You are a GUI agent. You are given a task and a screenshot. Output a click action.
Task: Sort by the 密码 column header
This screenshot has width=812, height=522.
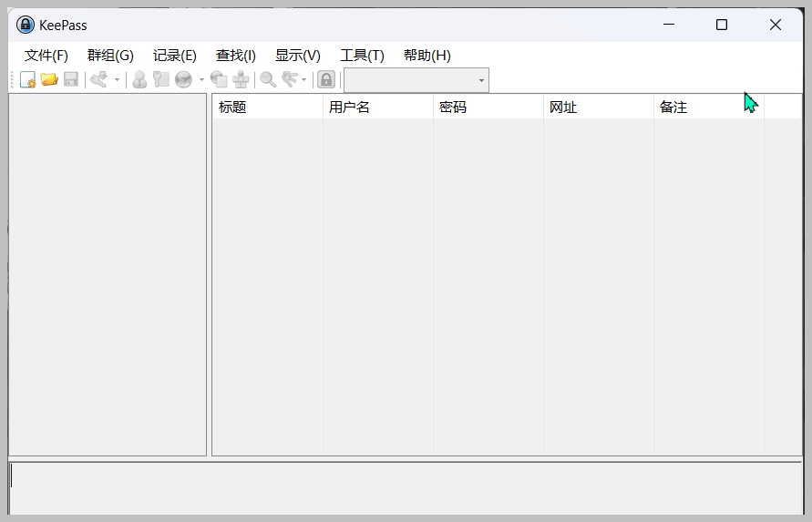(x=488, y=107)
